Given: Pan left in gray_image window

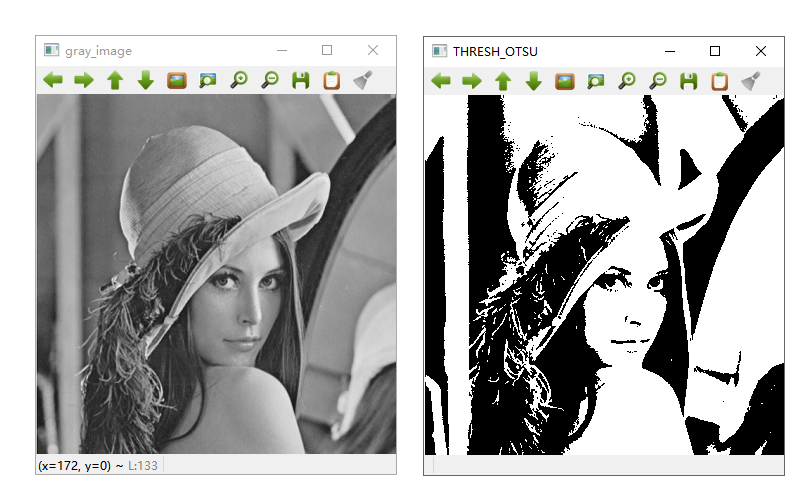Looking at the screenshot, I should click(53, 80).
